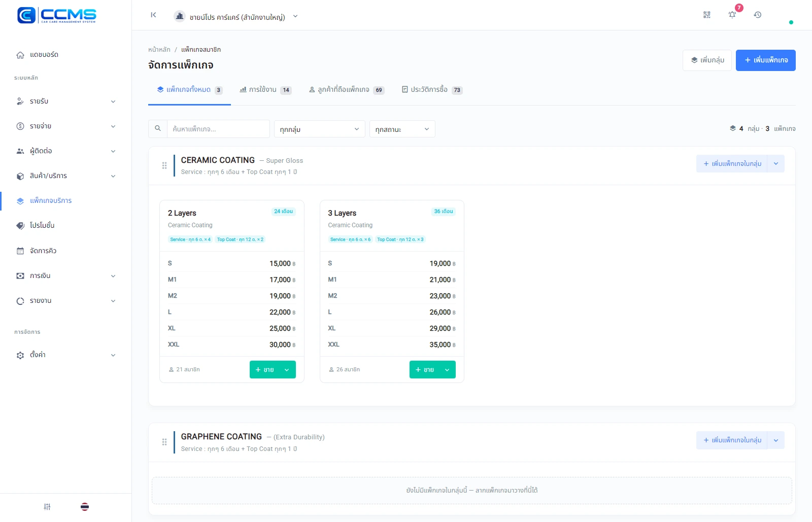Click the branch building icon in header

180,16
